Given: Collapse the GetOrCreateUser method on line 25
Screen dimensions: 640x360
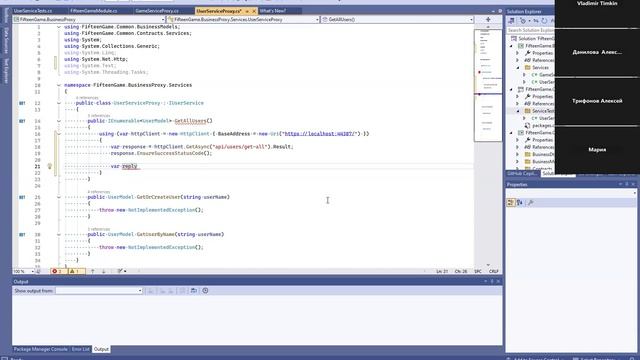Looking at the screenshot, I should pyautogui.click(x=58, y=197).
